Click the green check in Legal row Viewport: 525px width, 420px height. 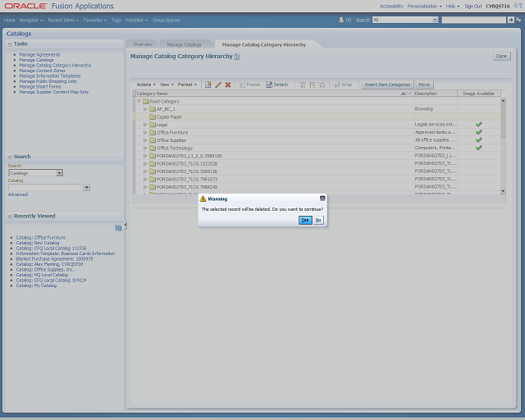[x=479, y=124]
